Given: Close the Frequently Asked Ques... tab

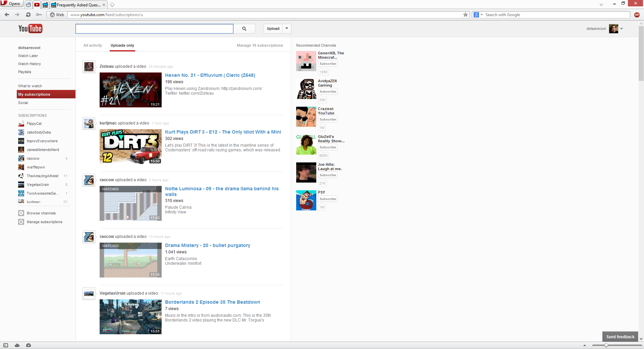Looking at the screenshot, I should [104, 5].
